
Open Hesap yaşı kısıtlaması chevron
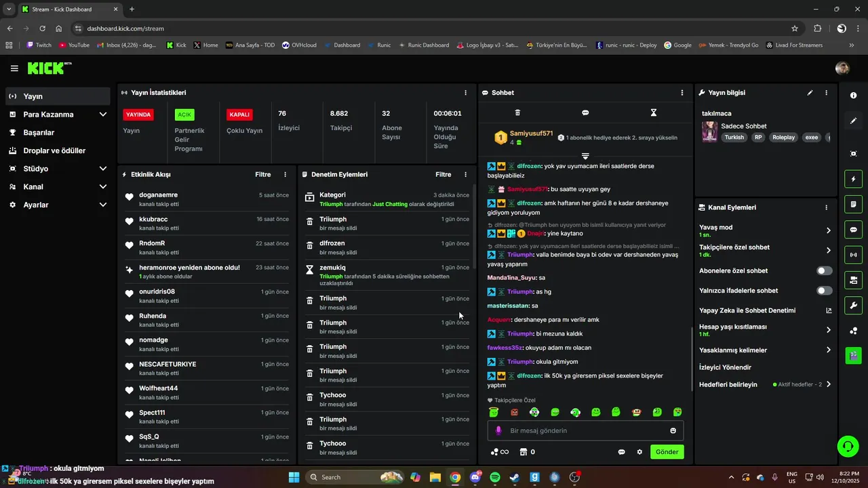828,330
